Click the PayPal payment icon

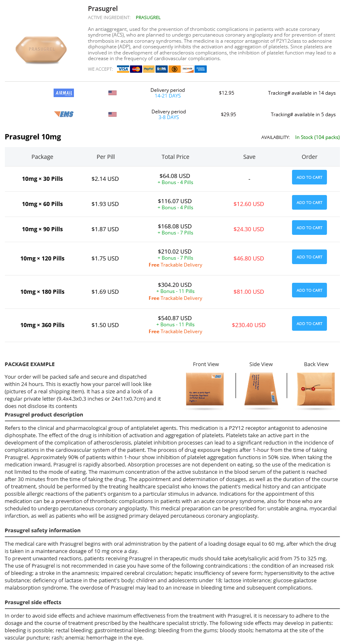[149, 69]
